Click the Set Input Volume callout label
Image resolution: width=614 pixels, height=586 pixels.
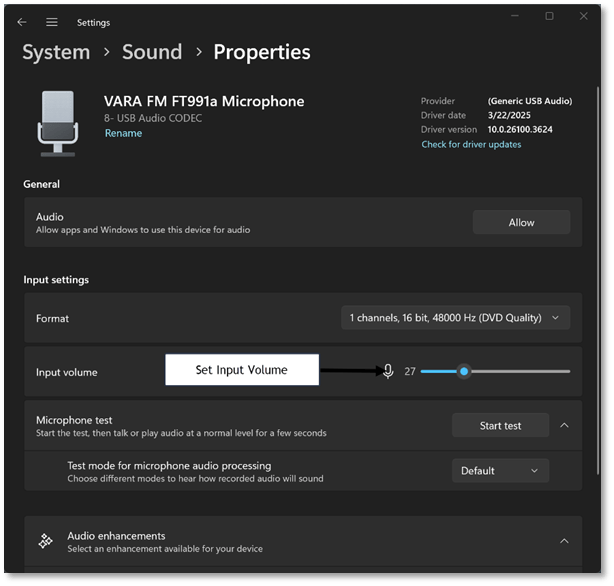(x=241, y=370)
